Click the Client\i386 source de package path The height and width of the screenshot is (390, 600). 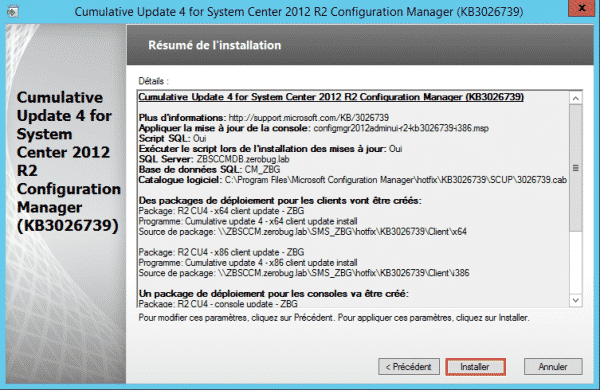coord(343,273)
